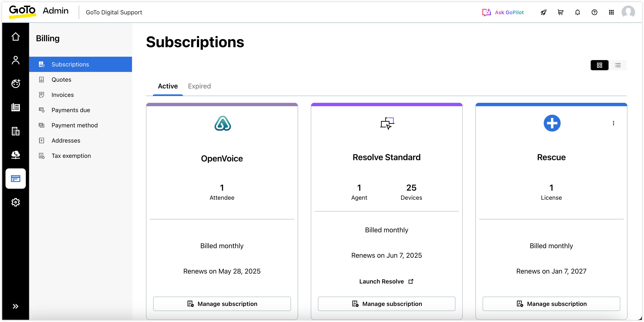Open the user profile avatar menu

(x=628, y=12)
